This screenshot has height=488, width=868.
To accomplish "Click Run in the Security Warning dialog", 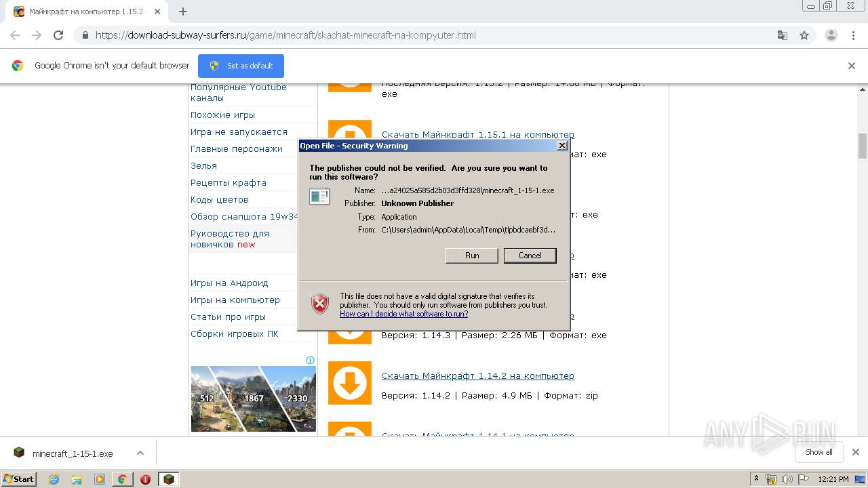I will pos(472,256).
